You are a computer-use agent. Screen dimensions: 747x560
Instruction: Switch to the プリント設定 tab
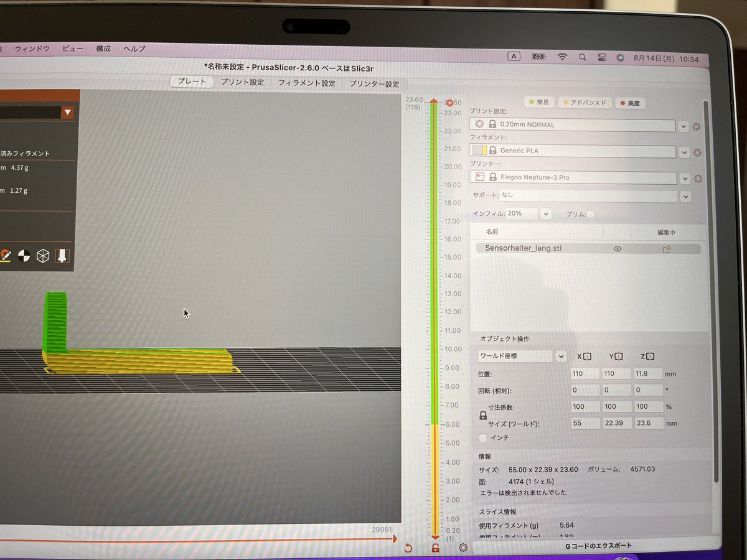243,83
